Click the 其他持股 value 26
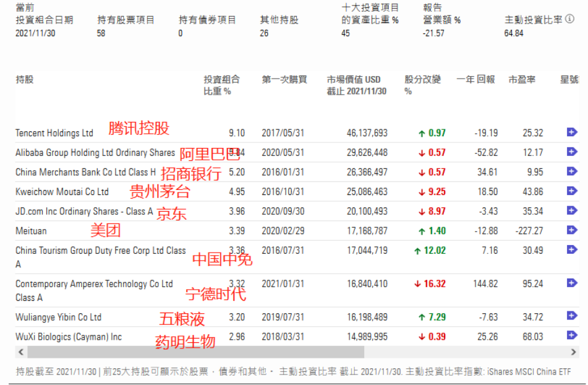The image size is (588, 385). [x=264, y=33]
